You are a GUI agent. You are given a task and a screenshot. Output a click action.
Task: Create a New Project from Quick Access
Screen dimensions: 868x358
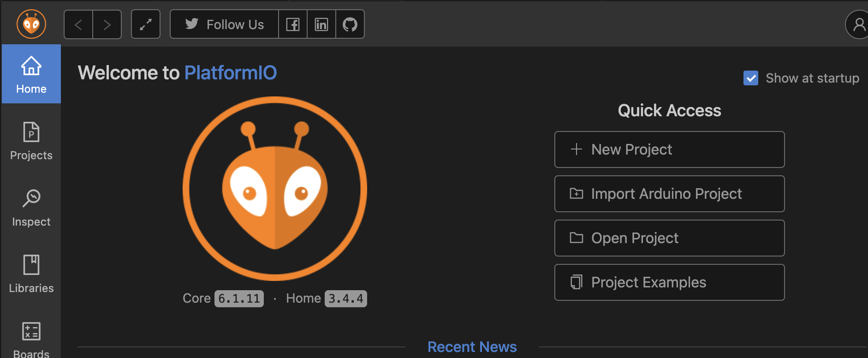[669, 149]
